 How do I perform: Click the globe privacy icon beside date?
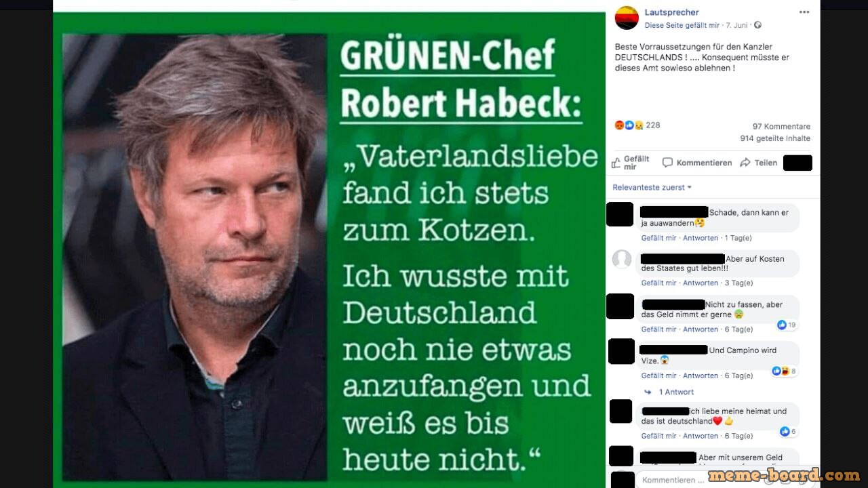757,25
